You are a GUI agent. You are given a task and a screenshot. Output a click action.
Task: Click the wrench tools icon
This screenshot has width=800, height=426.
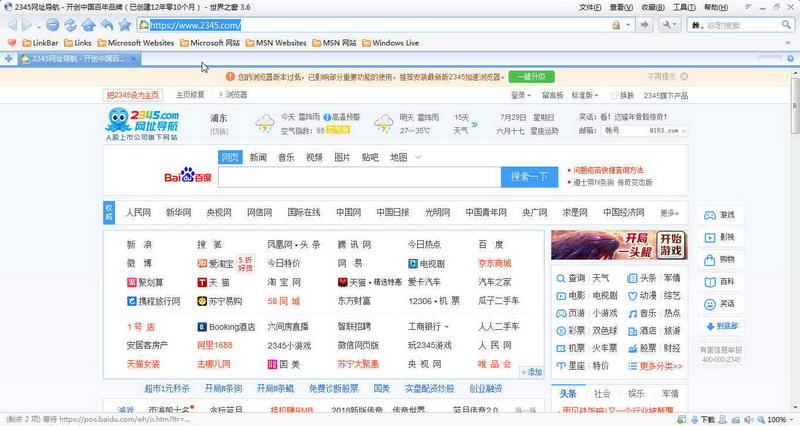[x=666, y=24]
